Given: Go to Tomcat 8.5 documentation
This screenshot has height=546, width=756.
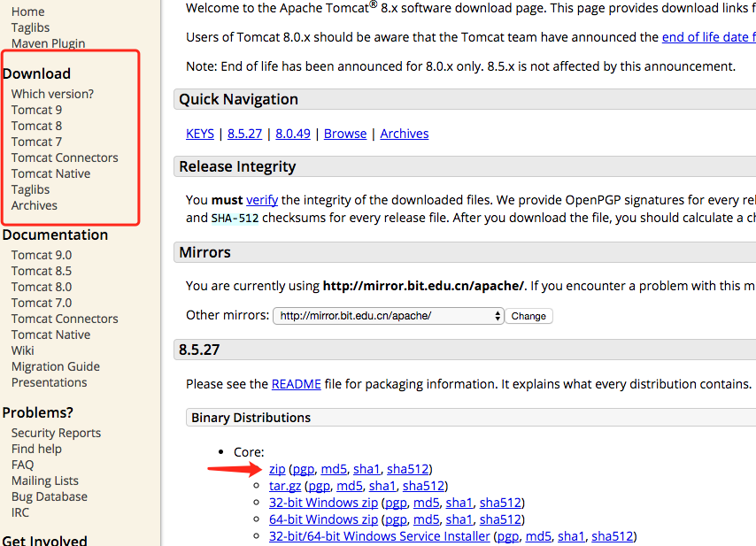Looking at the screenshot, I should click(42, 271).
